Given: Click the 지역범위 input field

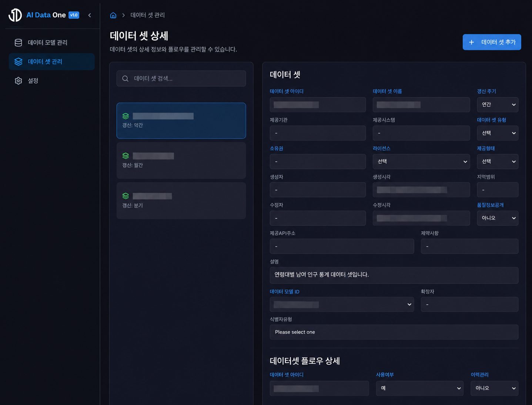Looking at the screenshot, I should click(x=498, y=190).
